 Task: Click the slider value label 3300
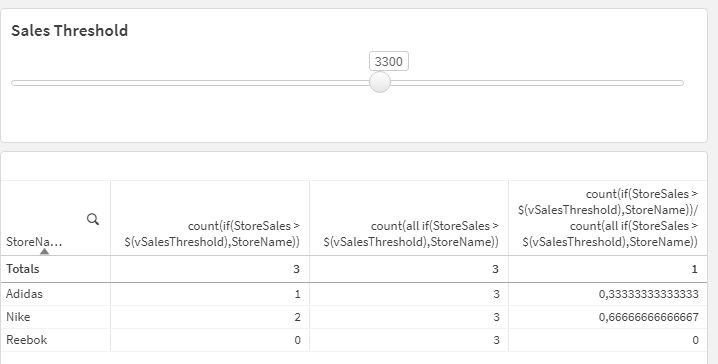click(x=388, y=61)
